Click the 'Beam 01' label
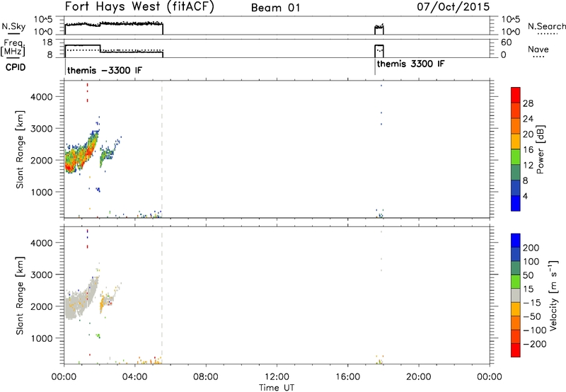This screenshot has height=392, width=566. 275,8
